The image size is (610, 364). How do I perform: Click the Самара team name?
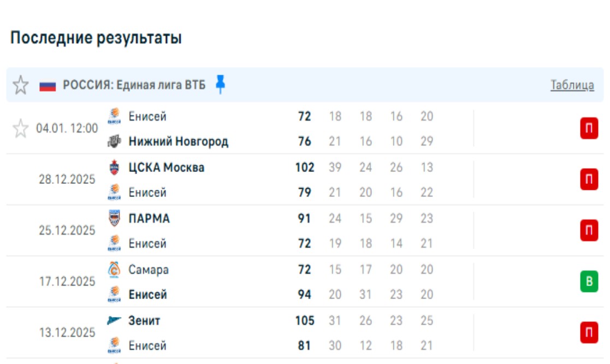(149, 270)
